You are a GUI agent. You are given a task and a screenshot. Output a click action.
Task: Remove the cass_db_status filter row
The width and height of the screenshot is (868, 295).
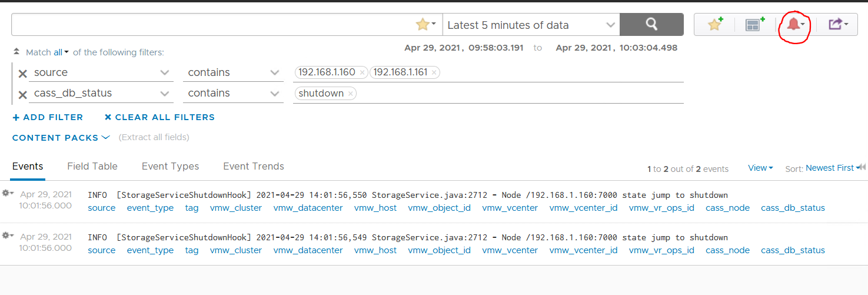click(22, 94)
